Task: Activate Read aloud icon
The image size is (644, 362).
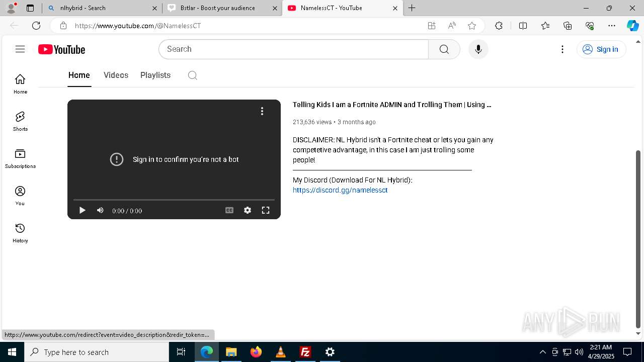Action: 452,26
